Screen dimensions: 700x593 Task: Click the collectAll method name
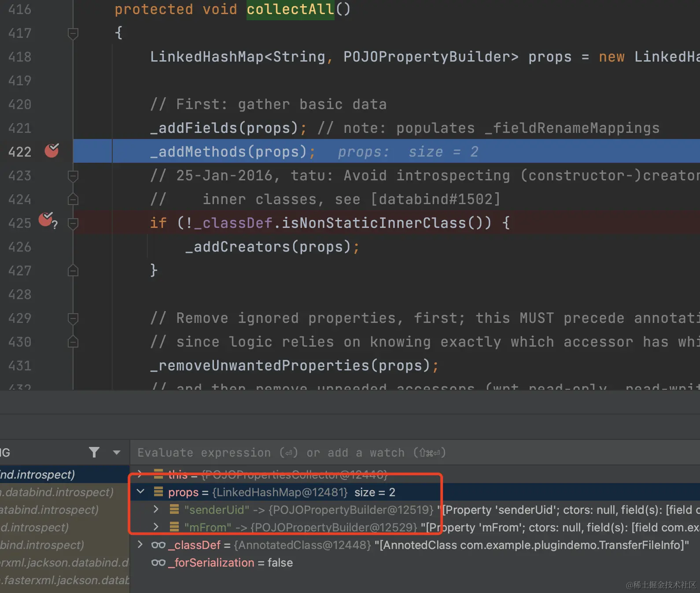tap(291, 9)
